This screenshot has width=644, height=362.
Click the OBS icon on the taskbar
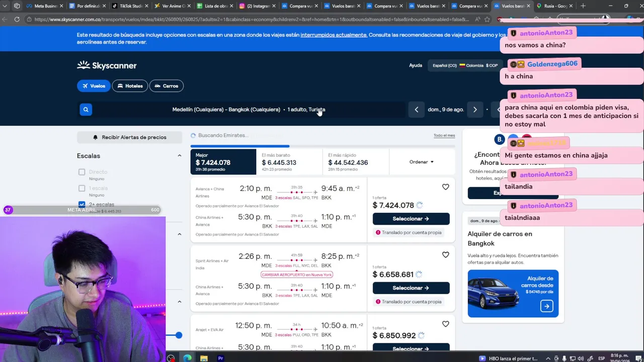171,358
